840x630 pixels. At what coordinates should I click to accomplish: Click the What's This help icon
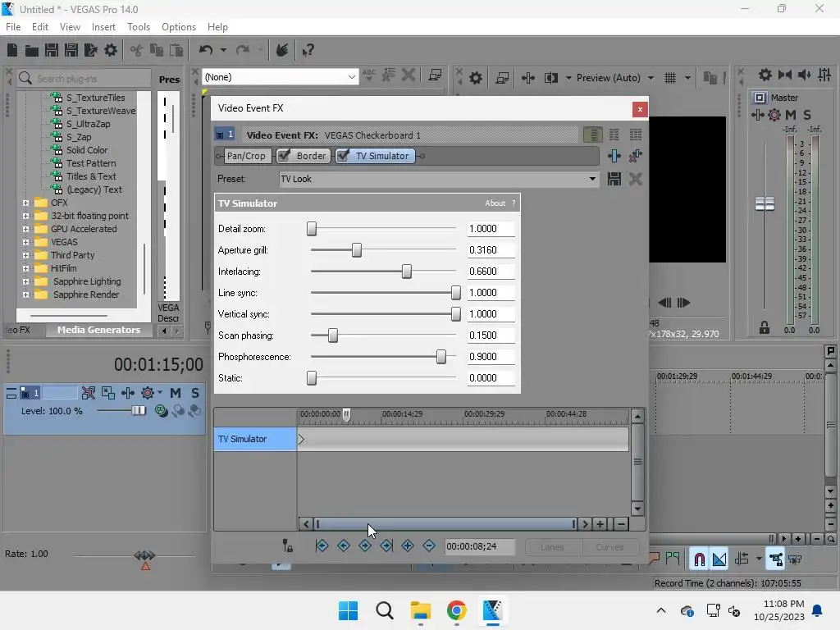[x=308, y=50]
